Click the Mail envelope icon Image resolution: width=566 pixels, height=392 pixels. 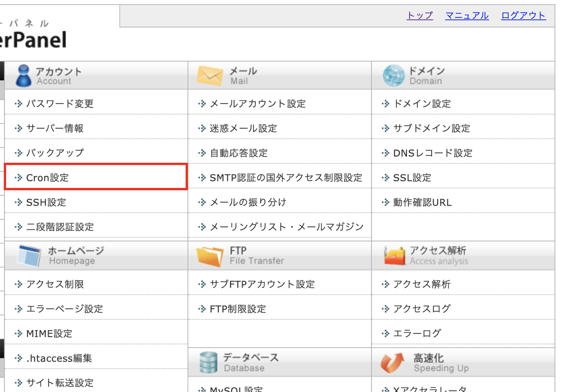point(210,75)
